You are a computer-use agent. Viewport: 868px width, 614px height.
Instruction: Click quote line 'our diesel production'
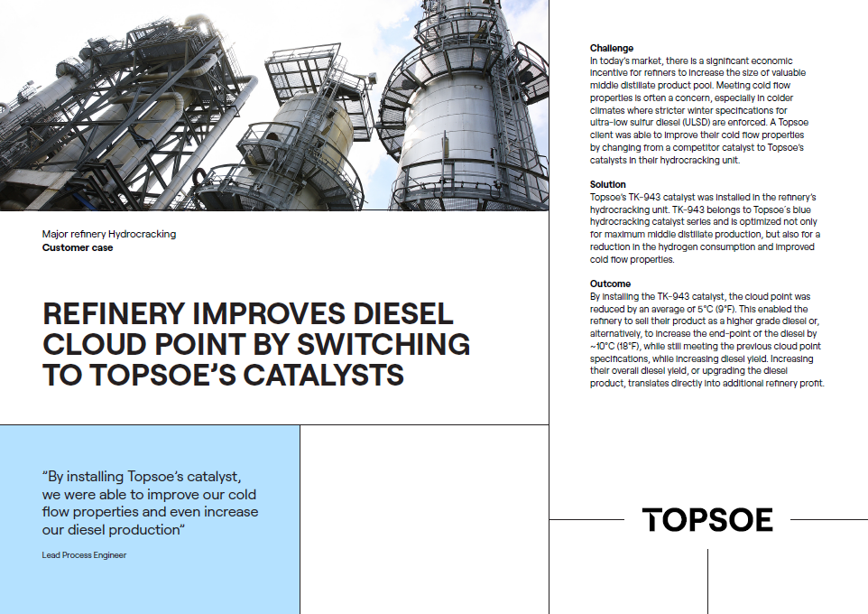click(114, 530)
